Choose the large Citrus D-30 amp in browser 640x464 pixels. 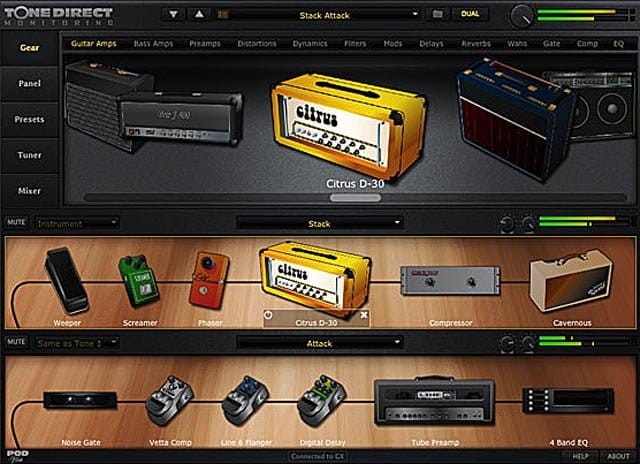pyautogui.click(x=349, y=126)
